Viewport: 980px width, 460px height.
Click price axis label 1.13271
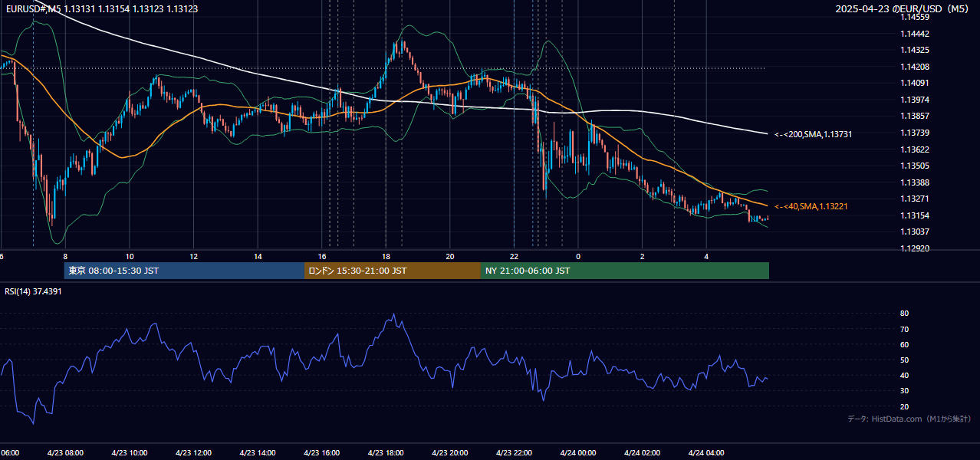point(915,199)
